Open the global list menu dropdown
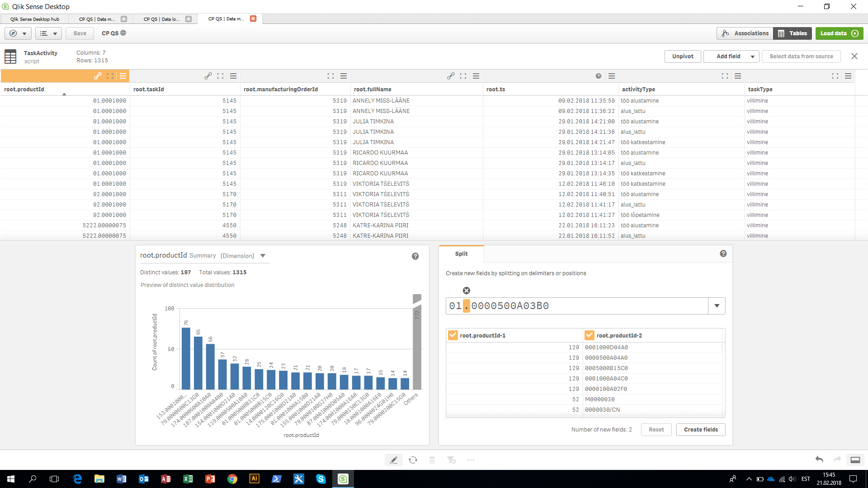Image resolution: width=868 pixels, height=488 pixels. click(x=48, y=33)
